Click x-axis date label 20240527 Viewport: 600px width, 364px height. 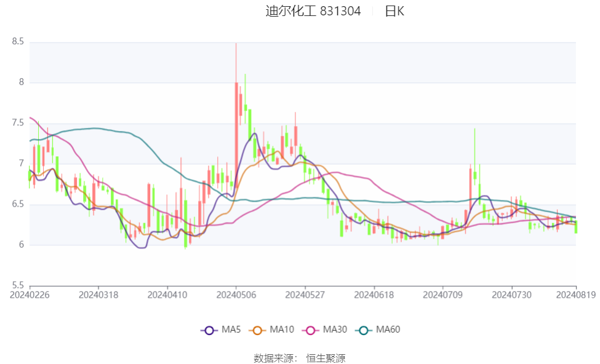pos(305,295)
